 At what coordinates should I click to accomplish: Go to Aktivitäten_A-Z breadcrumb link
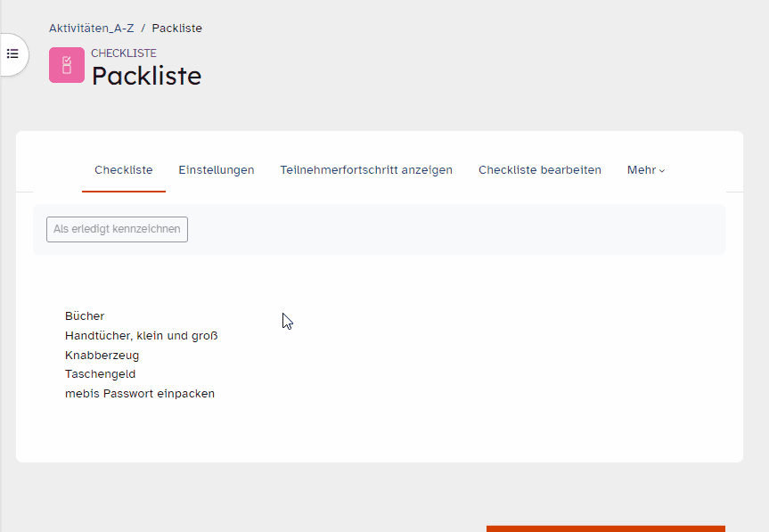[x=91, y=29]
